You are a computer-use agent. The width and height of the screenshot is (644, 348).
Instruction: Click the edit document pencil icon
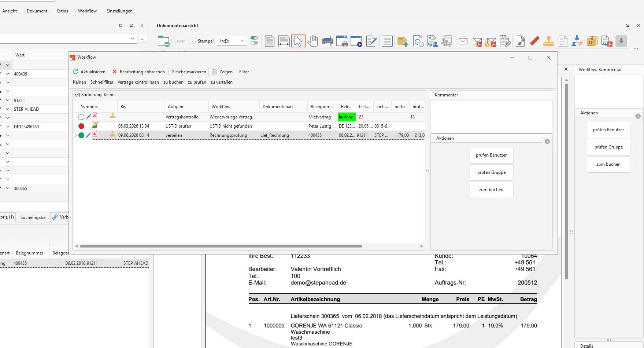point(371,41)
